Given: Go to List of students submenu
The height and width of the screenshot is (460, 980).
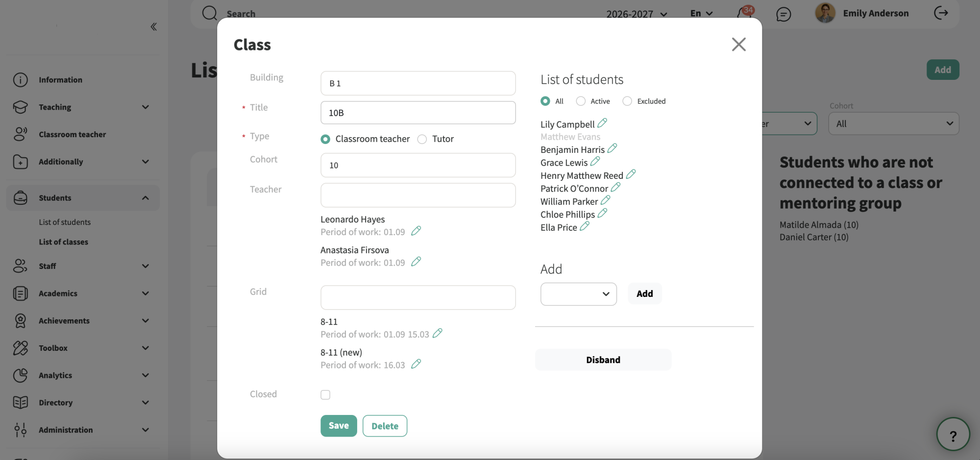Looking at the screenshot, I should (x=65, y=222).
